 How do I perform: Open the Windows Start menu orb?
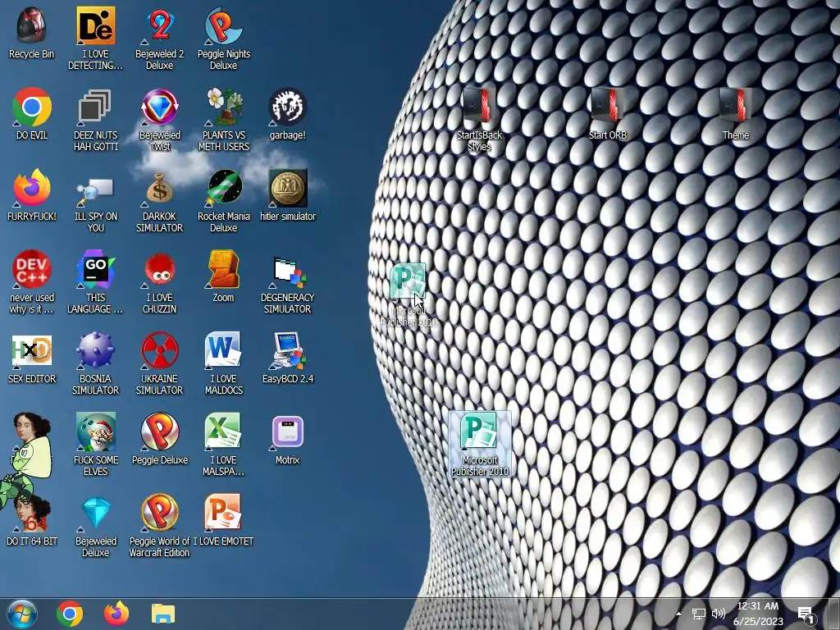[22, 614]
